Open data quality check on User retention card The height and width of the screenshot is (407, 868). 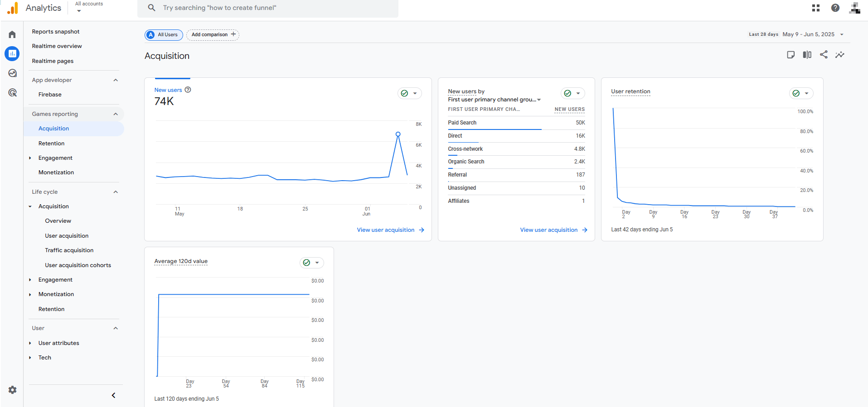[801, 93]
